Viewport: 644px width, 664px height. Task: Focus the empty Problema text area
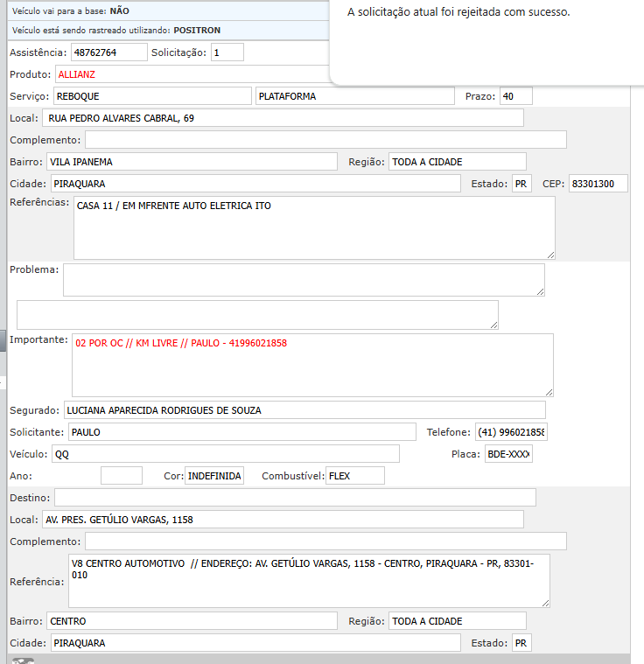pos(303,280)
